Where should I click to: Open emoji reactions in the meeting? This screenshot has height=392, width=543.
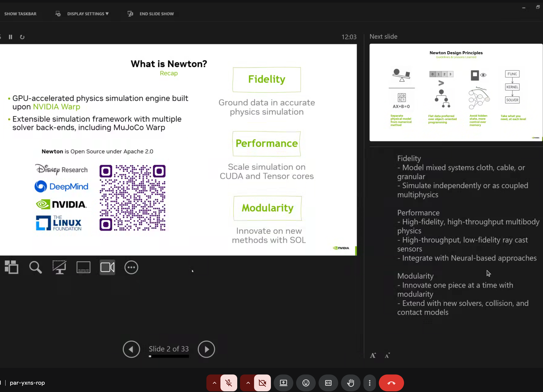pos(306,383)
